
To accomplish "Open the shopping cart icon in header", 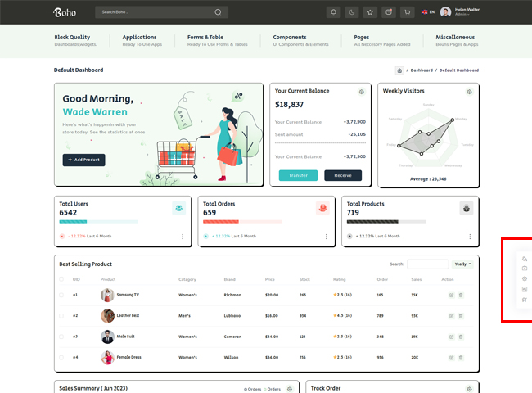I will click(407, 12).
